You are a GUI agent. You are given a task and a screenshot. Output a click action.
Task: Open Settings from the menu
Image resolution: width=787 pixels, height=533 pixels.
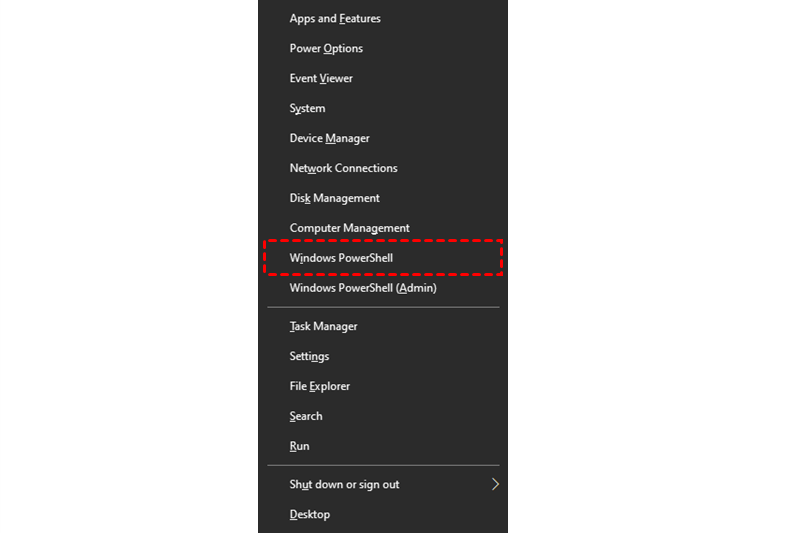click(x=309, y=357)
